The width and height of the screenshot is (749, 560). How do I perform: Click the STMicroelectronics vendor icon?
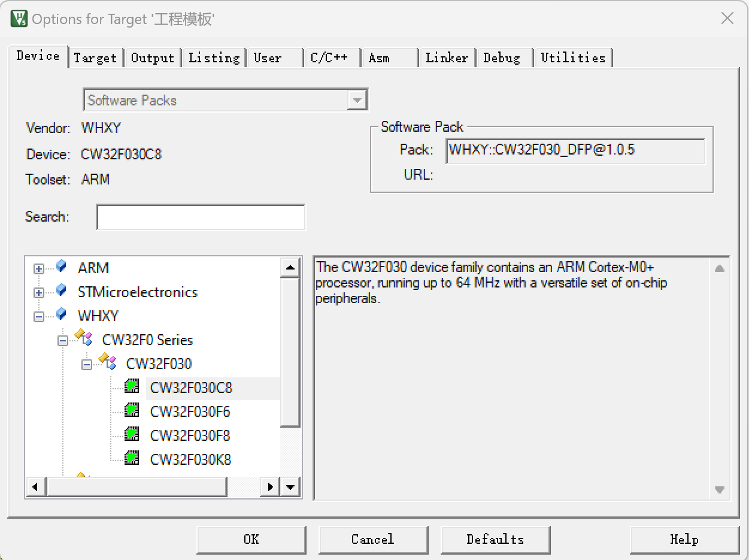coord(60,290)
